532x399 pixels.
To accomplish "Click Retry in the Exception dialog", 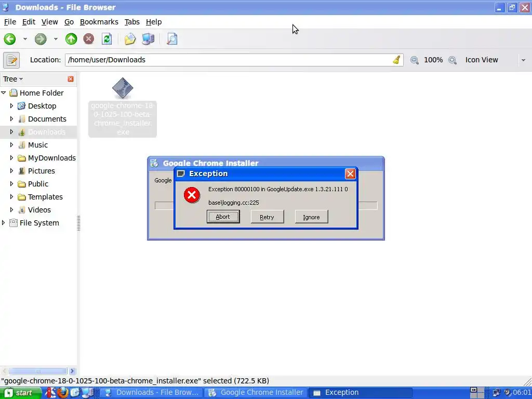I will click(268, 217).
